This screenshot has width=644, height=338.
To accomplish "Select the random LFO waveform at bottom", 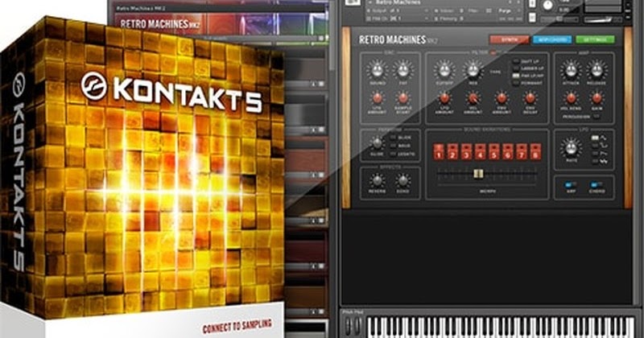I will (595, 162).
